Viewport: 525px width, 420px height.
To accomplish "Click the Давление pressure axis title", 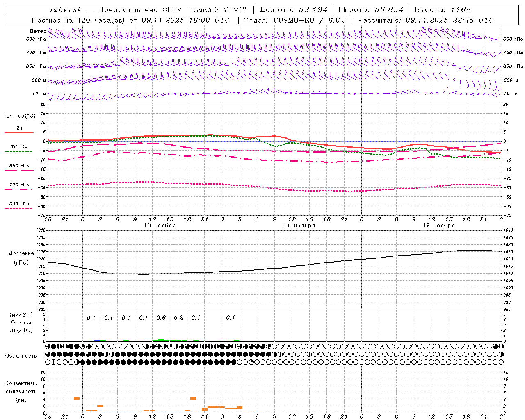I will coord(21,253).
